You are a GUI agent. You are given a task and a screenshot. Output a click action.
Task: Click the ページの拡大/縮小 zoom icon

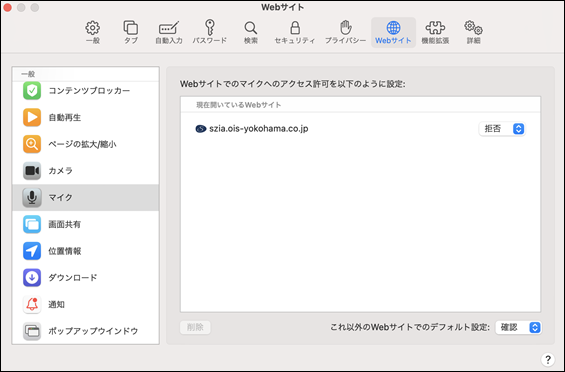click(32, 144)
